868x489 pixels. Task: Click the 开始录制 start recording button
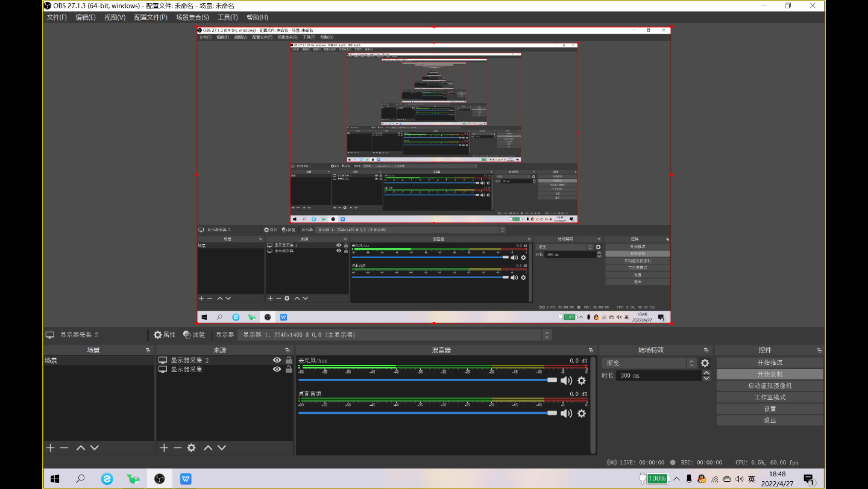(770, 375)
